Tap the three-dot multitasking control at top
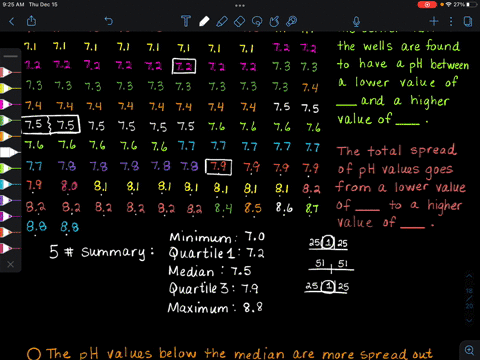The image size is (480, 360). point(240,5)
